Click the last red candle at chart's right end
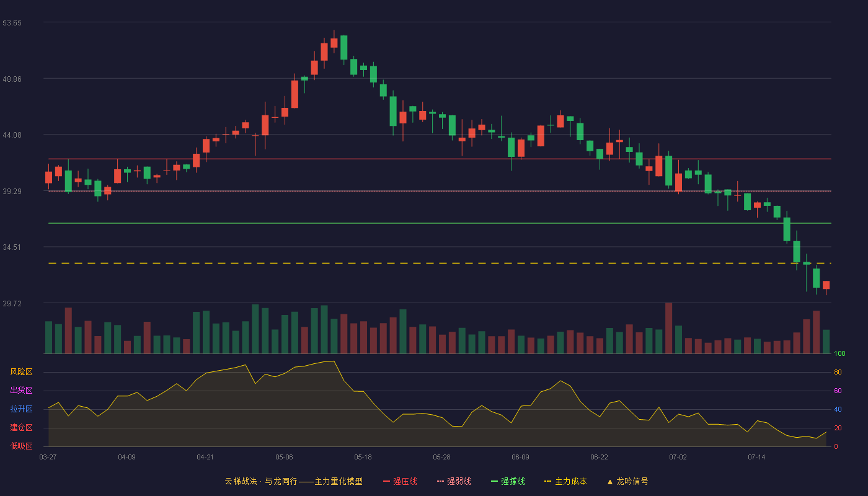Screen dimensions: 868x496 point(826,285)
